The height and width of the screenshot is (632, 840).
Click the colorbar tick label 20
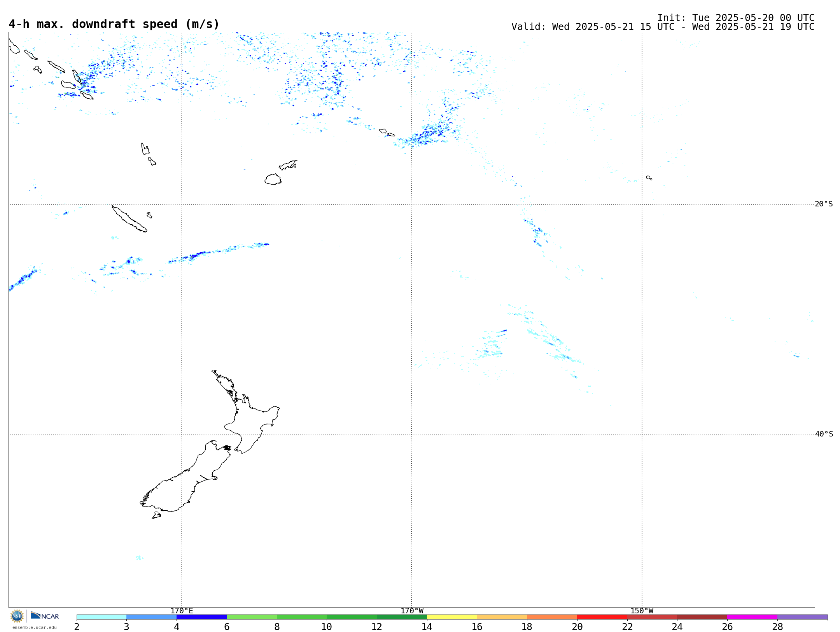click(x=577, y=627)
